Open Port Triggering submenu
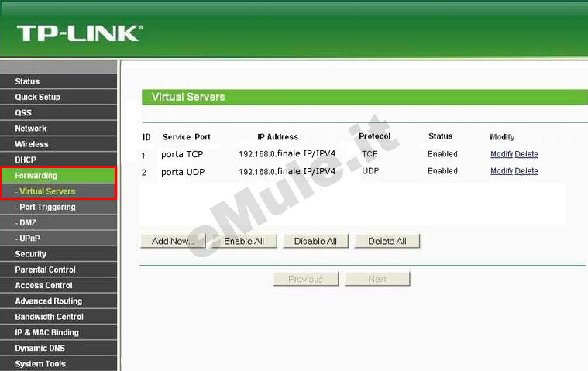 pos(59,207)
